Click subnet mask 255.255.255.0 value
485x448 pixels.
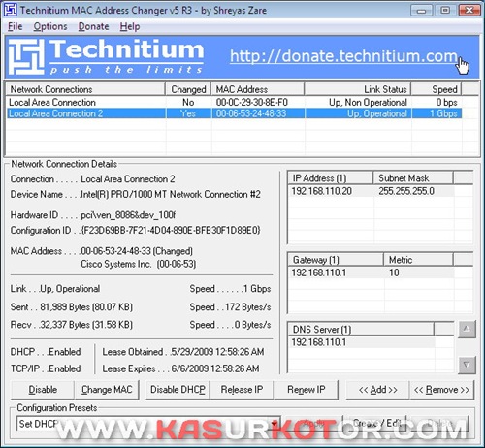point(406,191)
